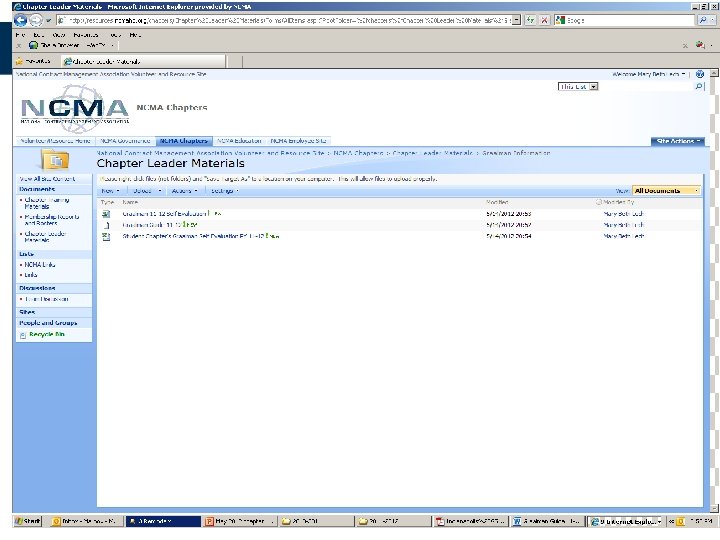Open the NCMA Employee Site tab

click(x=298, y=141)
